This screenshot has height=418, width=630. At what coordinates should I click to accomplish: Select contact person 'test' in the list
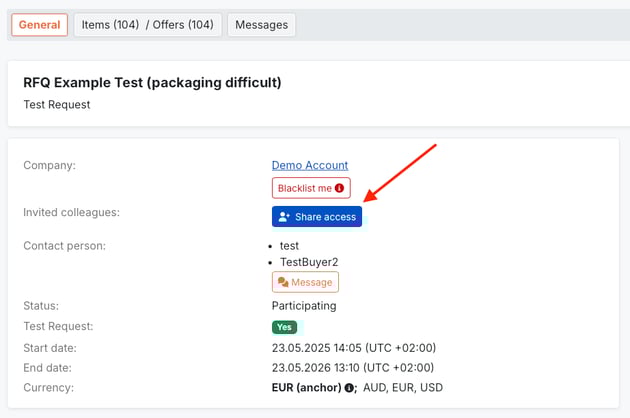[289, 245]
